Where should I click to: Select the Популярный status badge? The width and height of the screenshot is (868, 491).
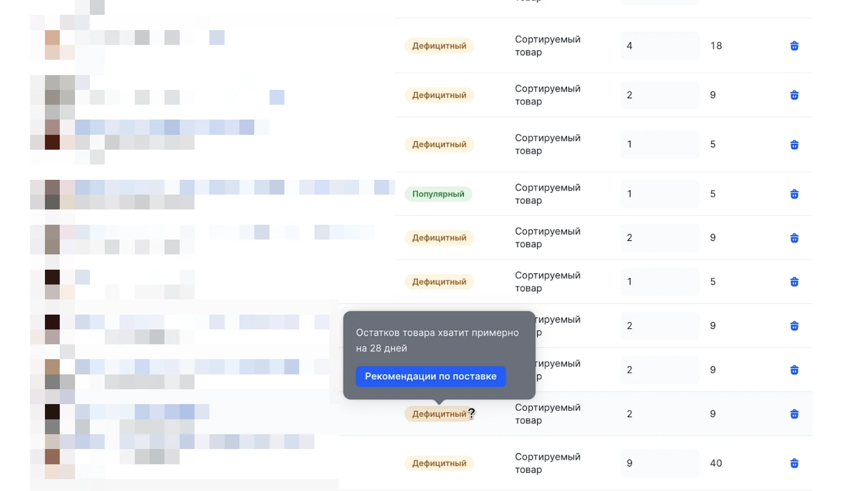tap(438, 194)
